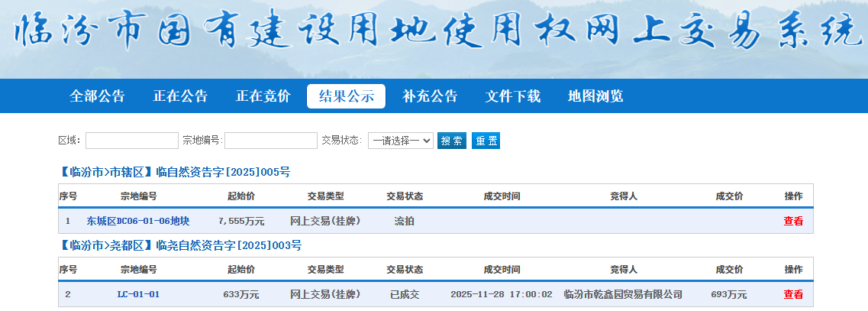This screenshot has height=311, width=868.
Task: Click 查看 for the 东城区DC06-01-06 row
Action: tap(793, 221)
